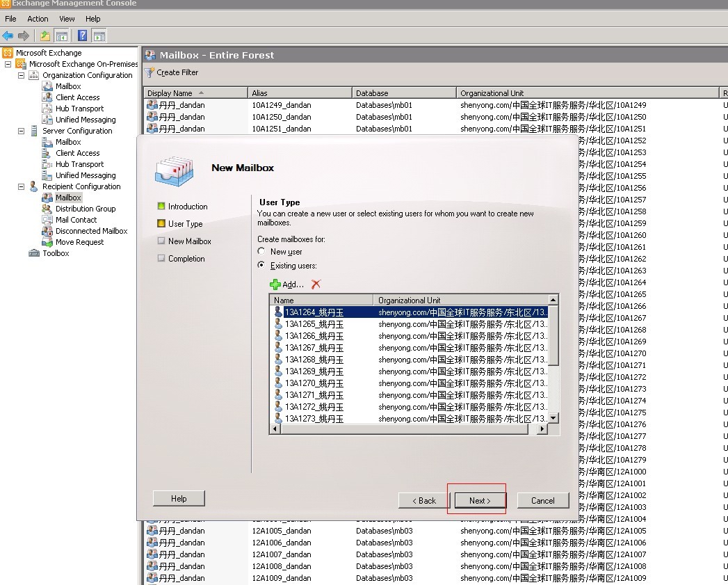Select user row 13A1267_姚丹玉
This screenshot has width=728, height=585.
click(410, 348)
